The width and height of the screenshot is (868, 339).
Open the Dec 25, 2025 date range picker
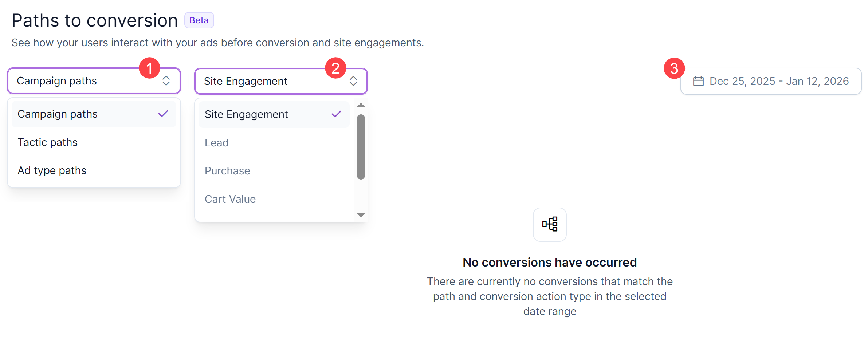pos(778,81)
